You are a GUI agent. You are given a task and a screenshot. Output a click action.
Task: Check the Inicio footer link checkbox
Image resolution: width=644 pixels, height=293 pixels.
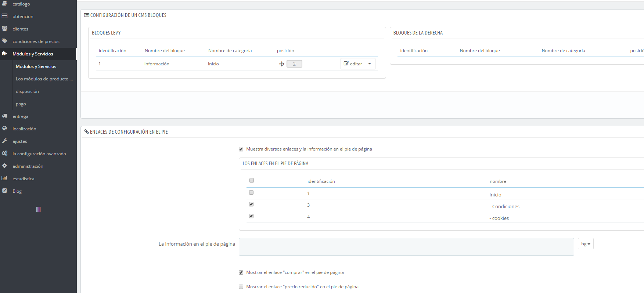[251, 192]
